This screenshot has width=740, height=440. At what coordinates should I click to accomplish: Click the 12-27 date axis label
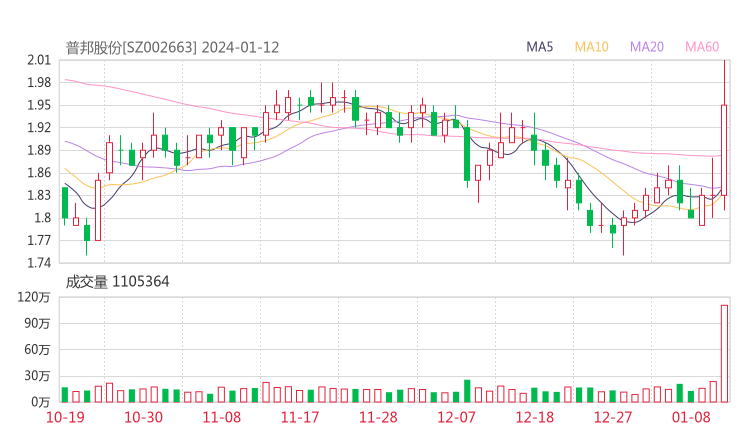[613, 417]
